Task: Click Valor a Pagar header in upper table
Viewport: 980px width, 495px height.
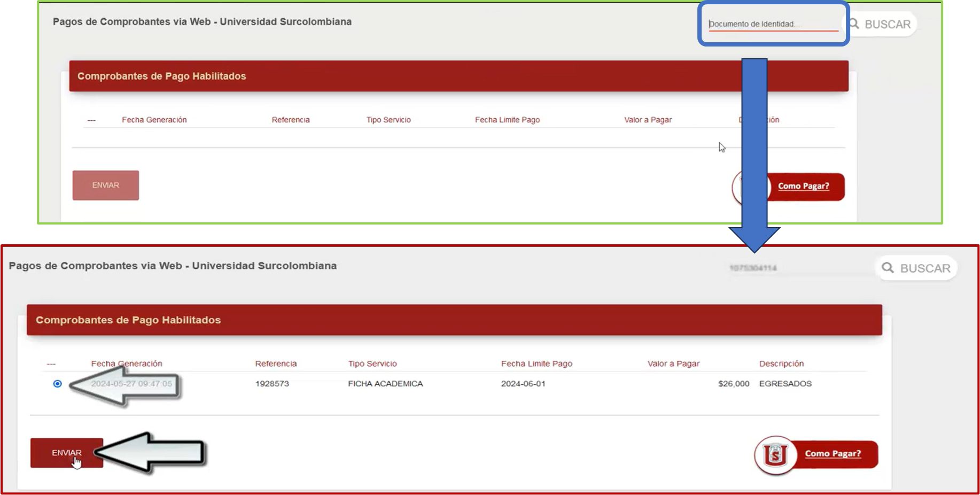Action: (x=648, y=120)
